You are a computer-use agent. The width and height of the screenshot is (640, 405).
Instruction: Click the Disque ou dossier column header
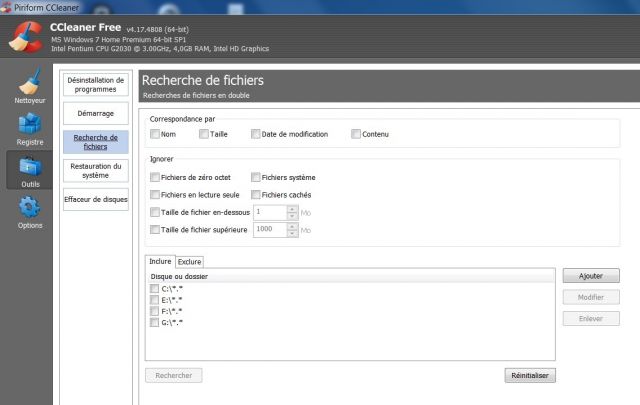coord(350,276)
